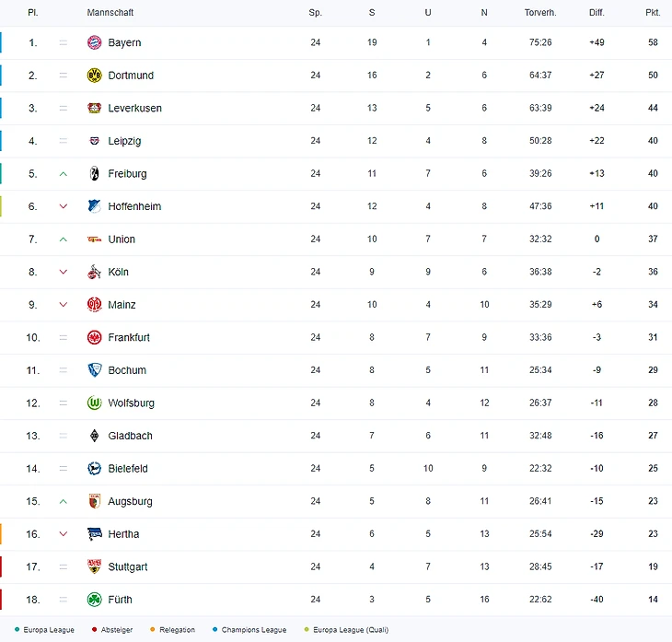Sort by the Torverh. column header

tap(540, 13)
